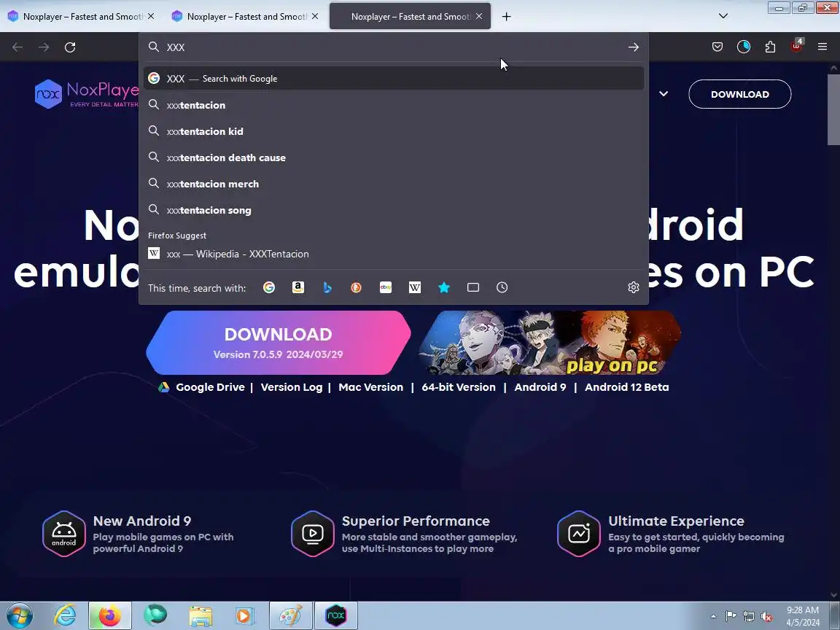Click the Ultimate Experience feature icon
Screen dimensions: 840x630
pos(579,534)
